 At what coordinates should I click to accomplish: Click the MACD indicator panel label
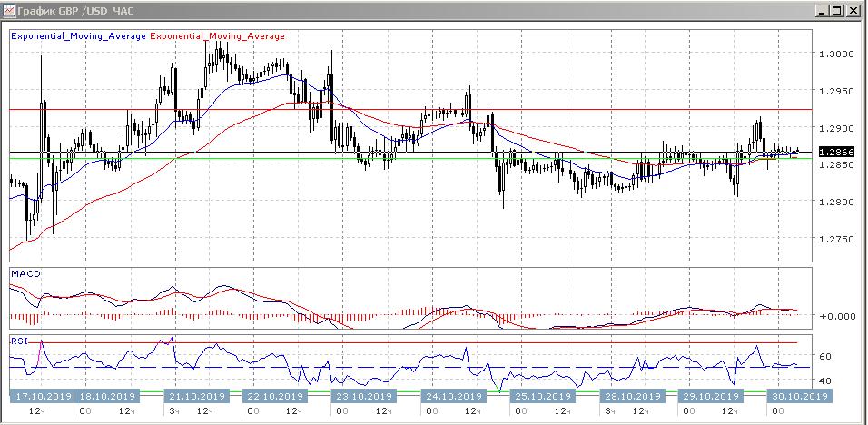coord(25,273)
